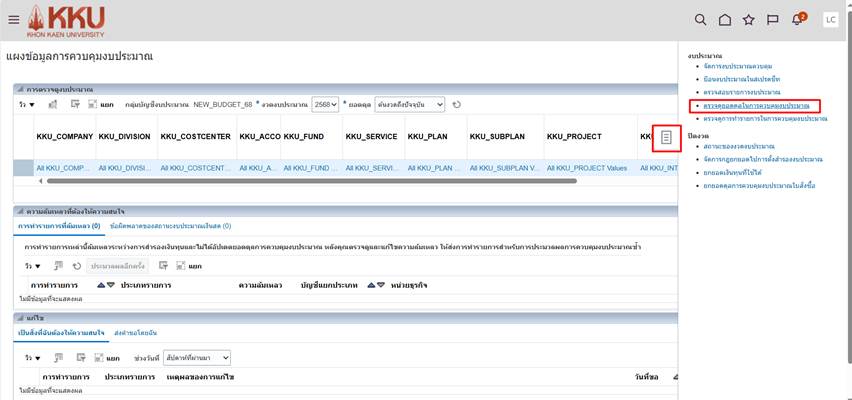Click the left arrow of the horizontal scrollbar in the top budget table
The width and height of the screenshot is (852, 400).
tap(40, 181)
